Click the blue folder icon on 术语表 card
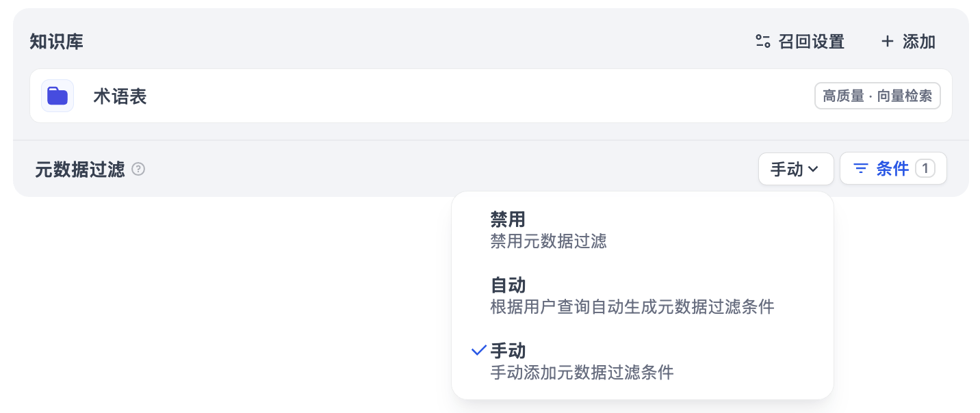980x413 pixels. coord(57,96)
